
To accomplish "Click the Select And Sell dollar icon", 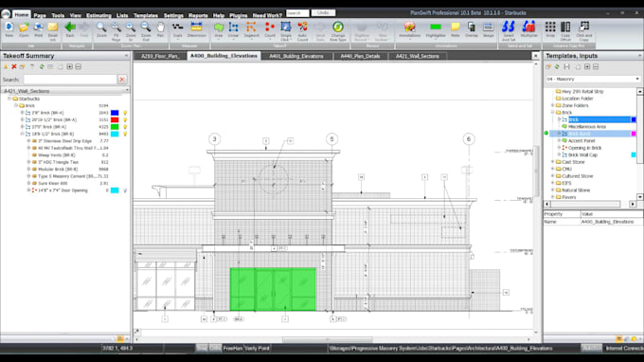I will click(x=508, y=27).
